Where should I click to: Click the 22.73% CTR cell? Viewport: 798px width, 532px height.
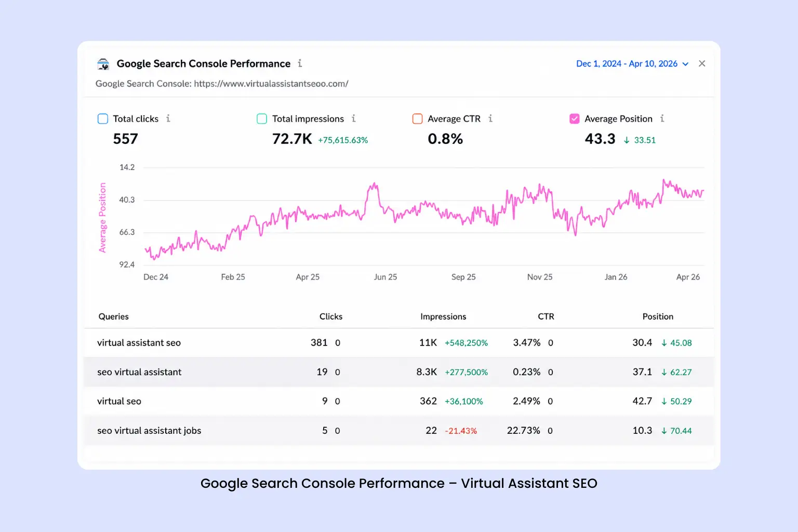click(x=524, y=431)
